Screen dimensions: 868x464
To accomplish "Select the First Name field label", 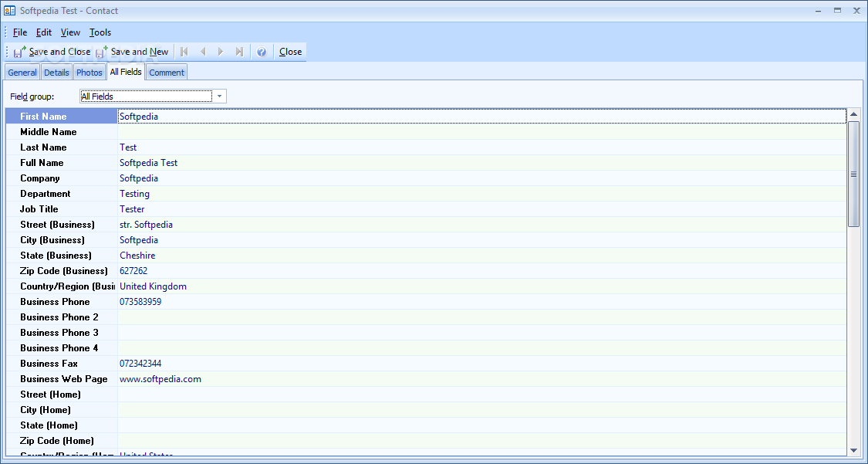I will (x=62, y=117).
